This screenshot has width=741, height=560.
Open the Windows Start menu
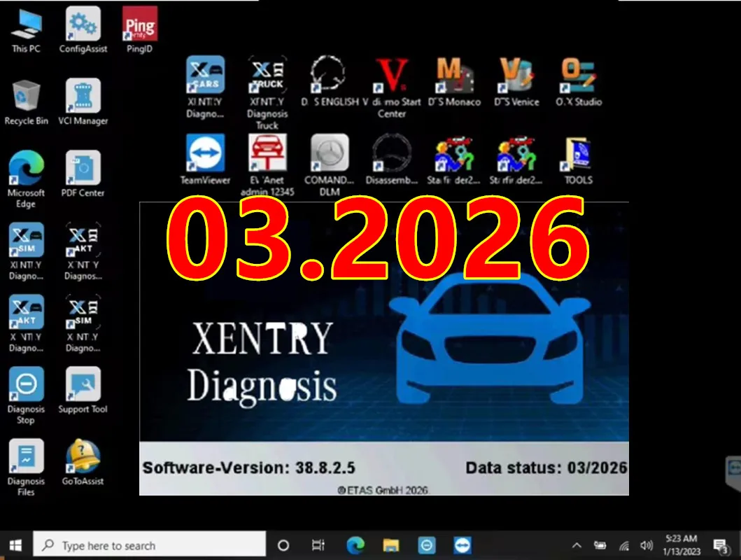[15, 545]
